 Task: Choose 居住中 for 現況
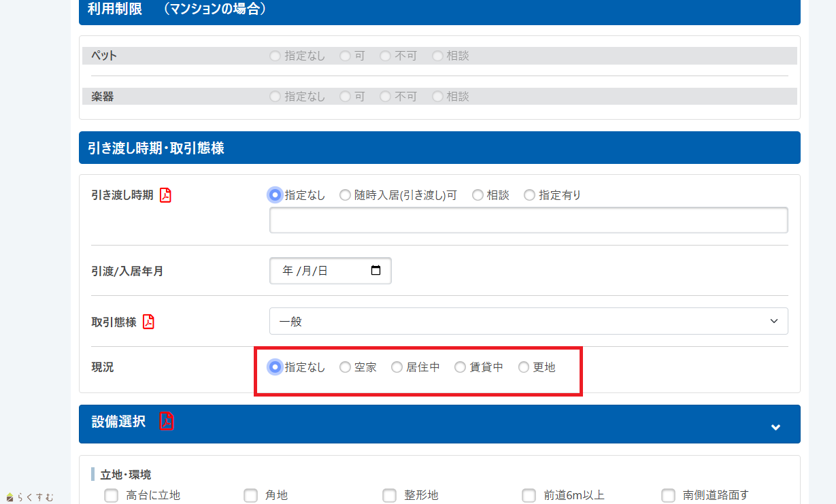tap(397, 367)
